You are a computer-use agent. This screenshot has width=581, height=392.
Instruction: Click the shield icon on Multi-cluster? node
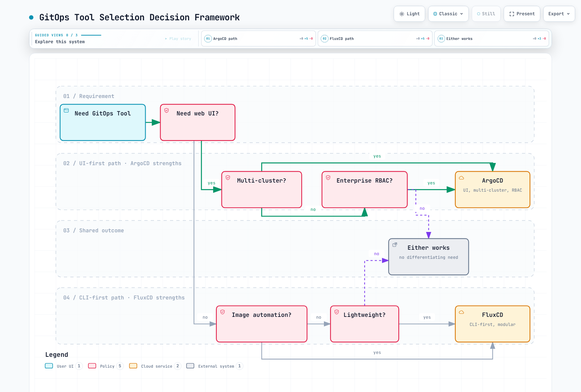(x=228, y=177)
